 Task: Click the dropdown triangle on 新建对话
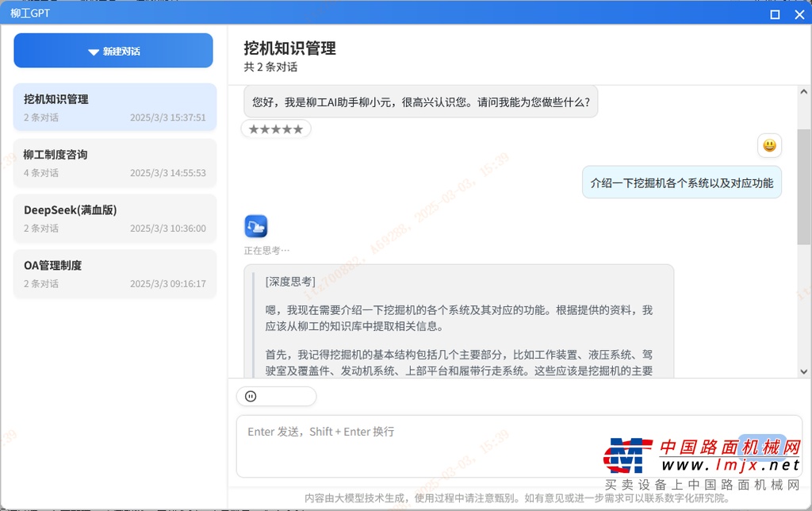point(94,52)
